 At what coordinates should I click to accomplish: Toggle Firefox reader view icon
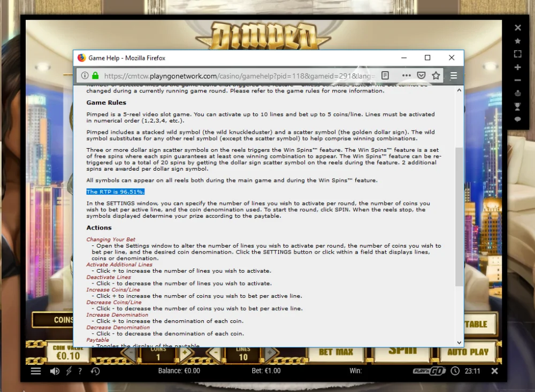(x=385, y=75)
